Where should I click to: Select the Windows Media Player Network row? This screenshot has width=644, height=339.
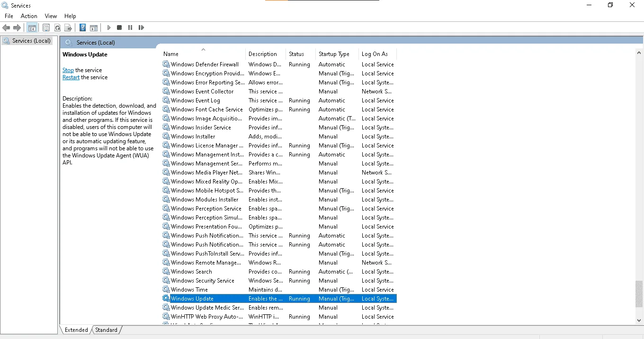coord(279,173)
